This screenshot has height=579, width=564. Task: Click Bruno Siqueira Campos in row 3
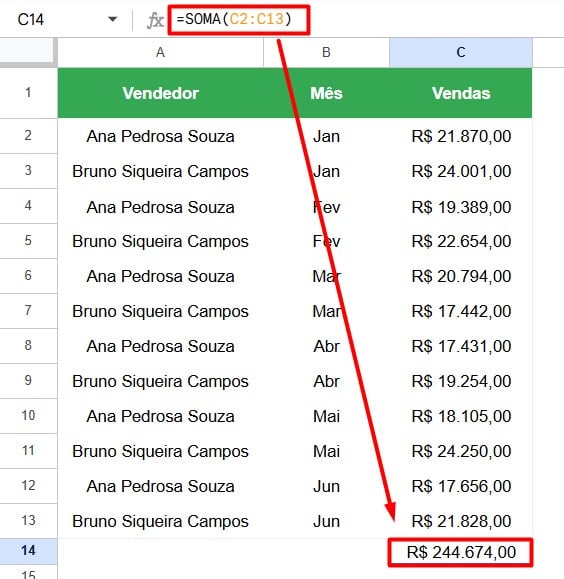click(x=160, y=171)
